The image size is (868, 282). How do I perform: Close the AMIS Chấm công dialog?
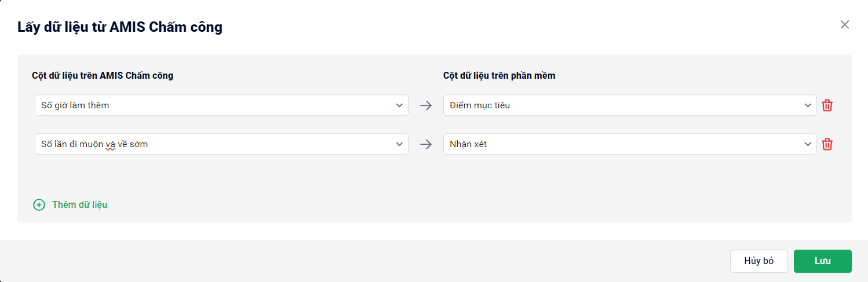(845, 24)
